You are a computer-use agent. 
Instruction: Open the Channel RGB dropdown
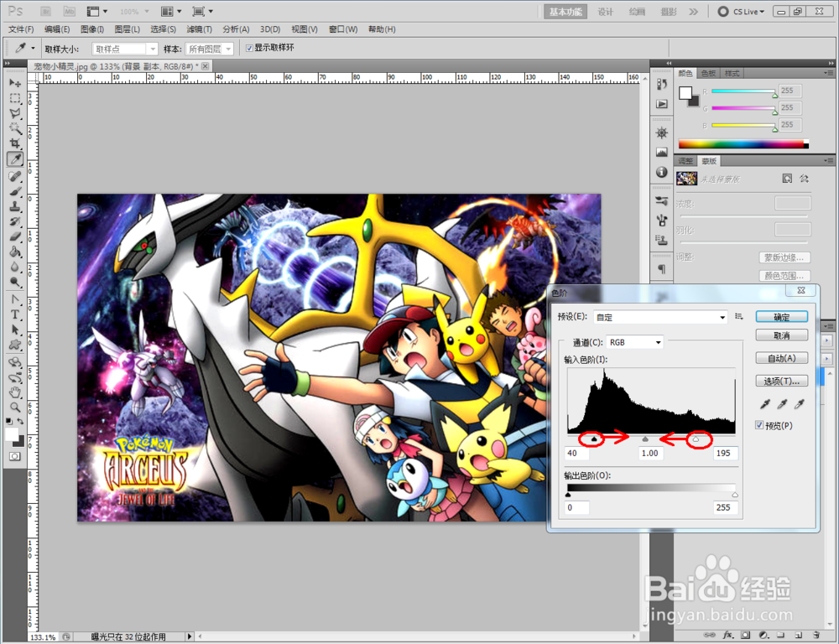pos(634,342)
